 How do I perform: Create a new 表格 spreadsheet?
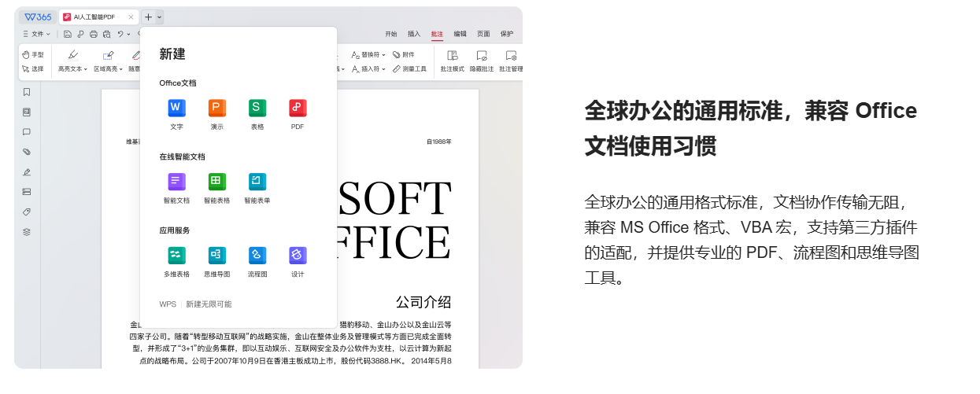tap(257, 109)
